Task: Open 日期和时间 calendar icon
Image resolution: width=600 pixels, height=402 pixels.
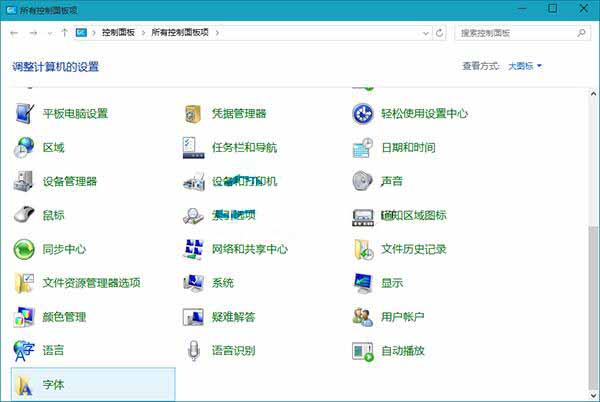Action: pyautogui.click(x=363, y=148)
